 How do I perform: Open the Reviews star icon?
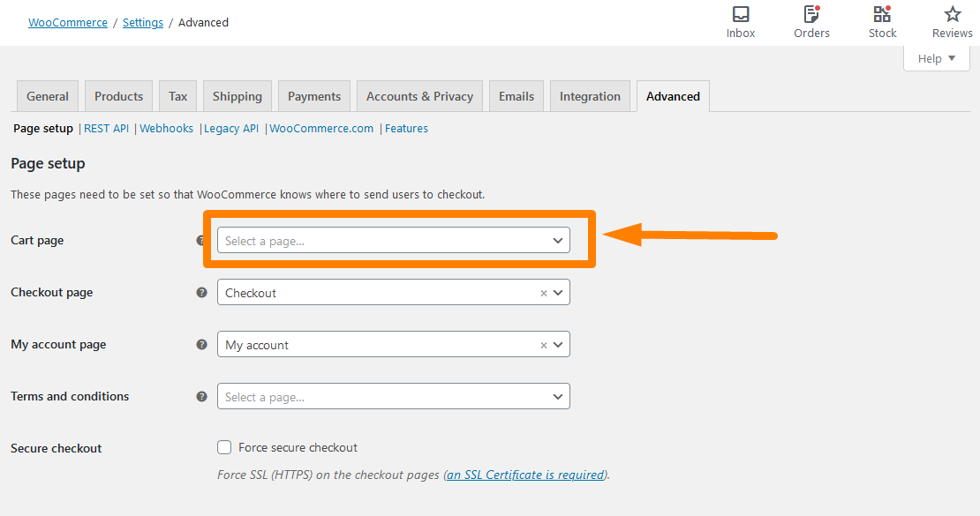tap(952, 14)
